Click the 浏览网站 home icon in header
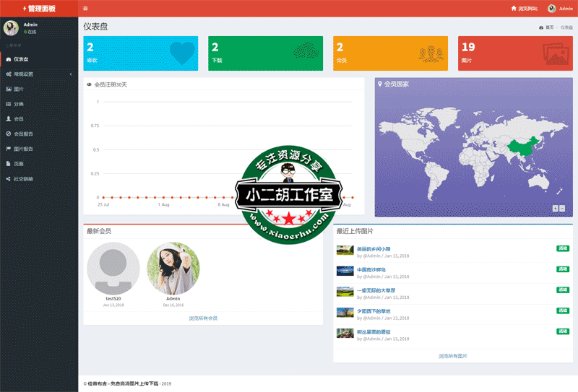Image resolution: width=578 pixels, height=392 pixels. pyautogui.click(x=514, y=9)
